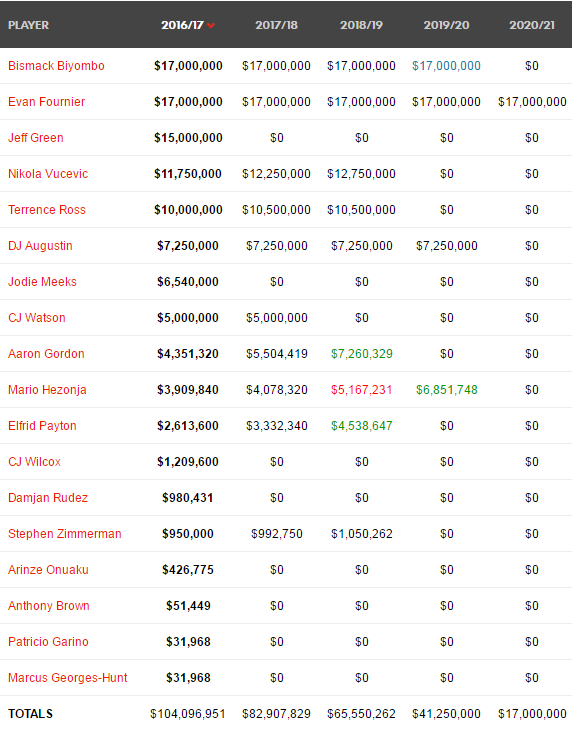Go to the DJ Augustin player link
The image size is (572, 729).
click(40, 245)
